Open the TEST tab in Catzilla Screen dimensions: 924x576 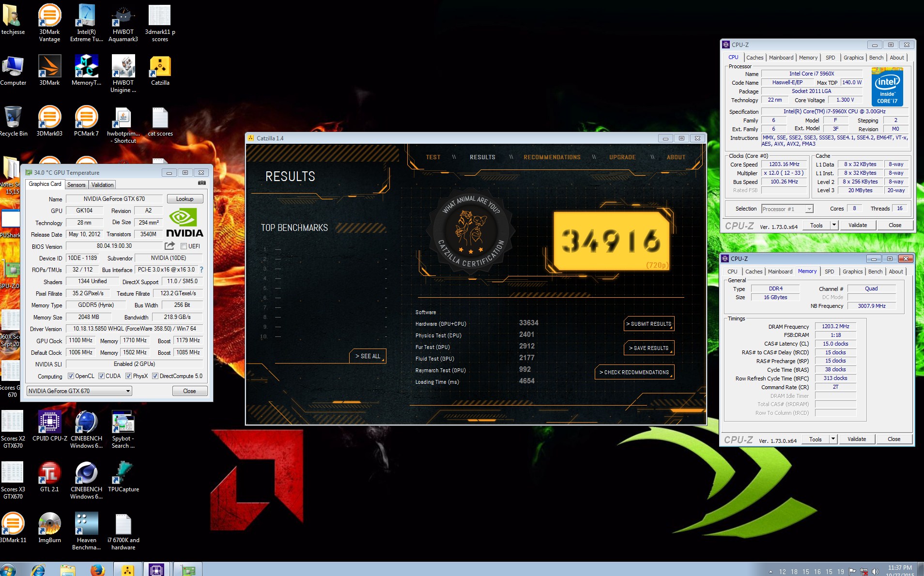[x=433, y=157]
